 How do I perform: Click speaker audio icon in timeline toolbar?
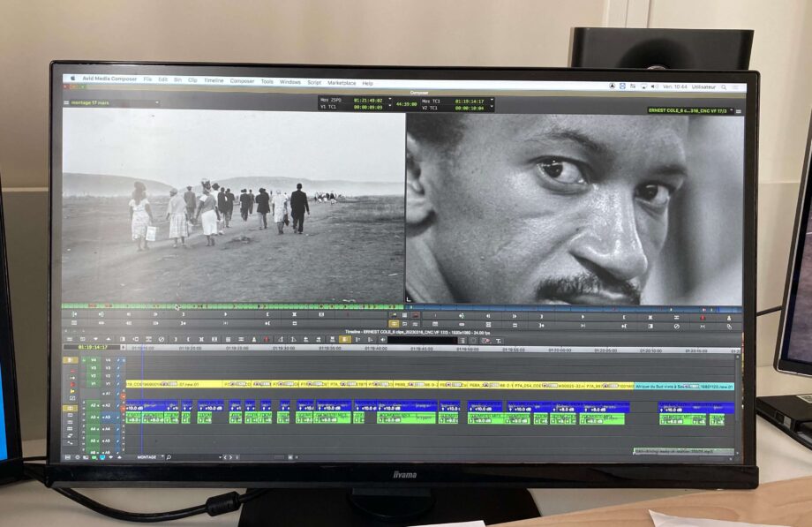click(383, 340)
